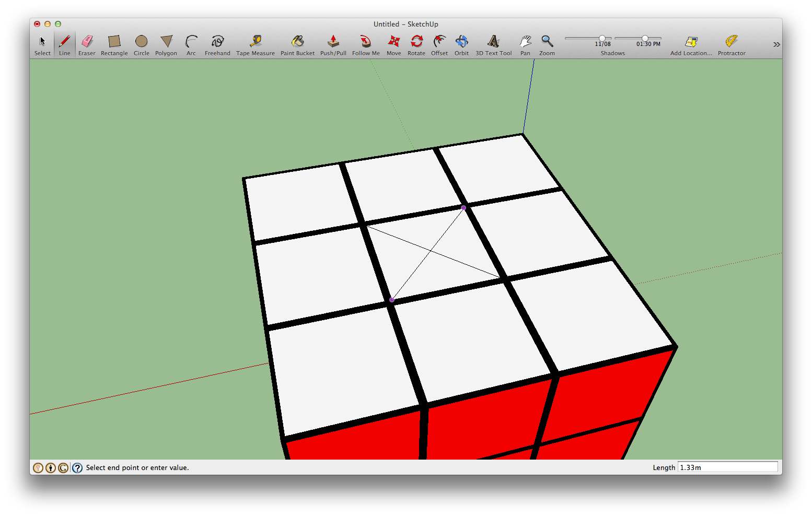Choose the Circle tool
The height and width of the screenshot is (516, 812).
click(142, 45)
